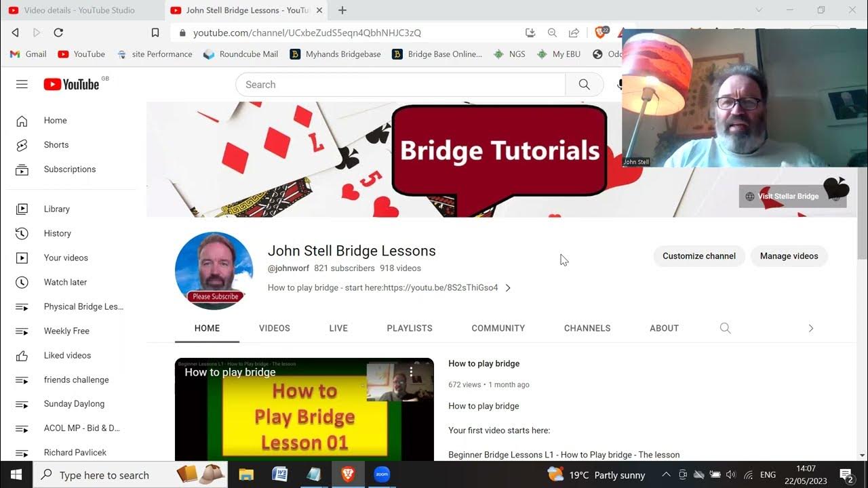
Task: Click the search magnifier button
Action: [x=584, y=85]
